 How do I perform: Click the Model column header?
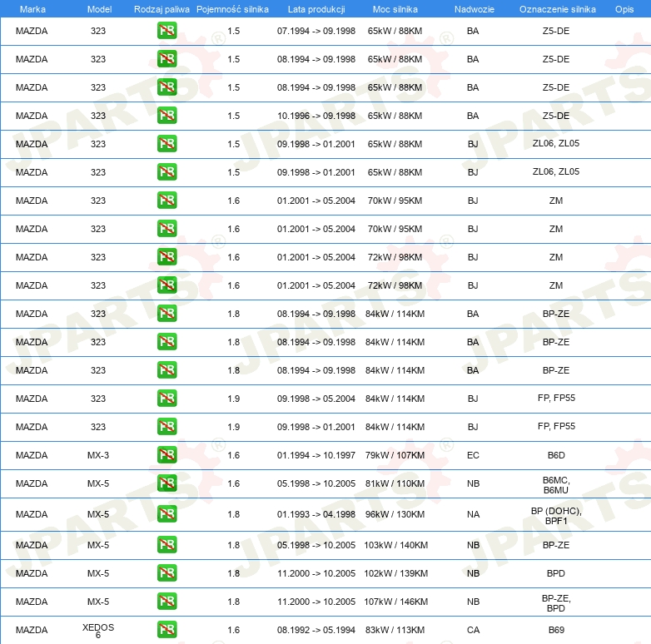[99, 9]
